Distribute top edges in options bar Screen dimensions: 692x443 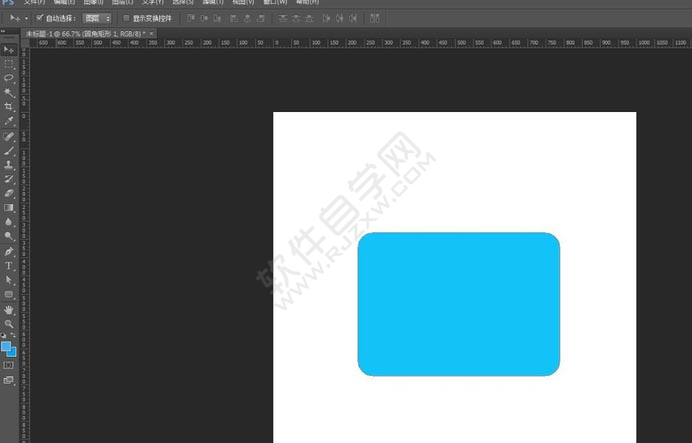point(283,18)
